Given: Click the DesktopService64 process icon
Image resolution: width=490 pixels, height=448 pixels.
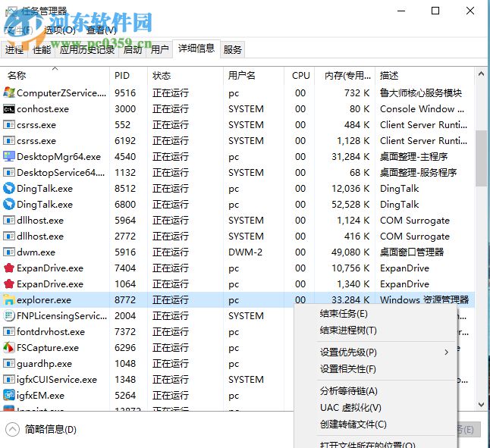Looking at the screenshot, I should point(9,172).
